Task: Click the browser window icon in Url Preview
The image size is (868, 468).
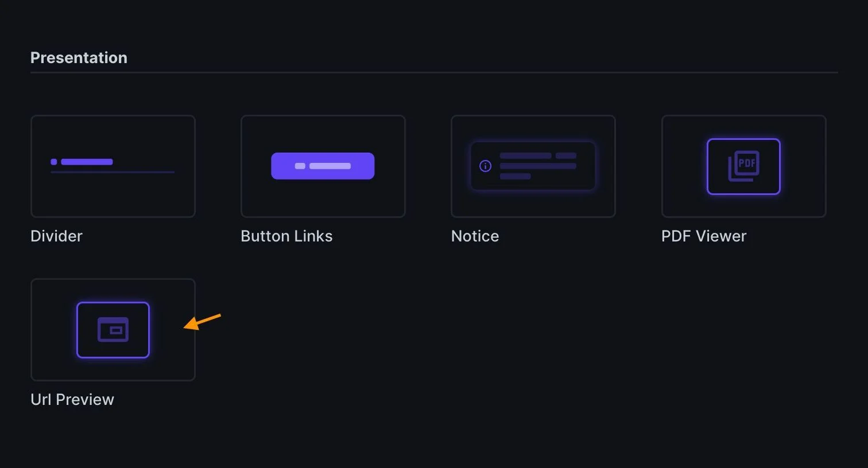Action: (113, 330)
